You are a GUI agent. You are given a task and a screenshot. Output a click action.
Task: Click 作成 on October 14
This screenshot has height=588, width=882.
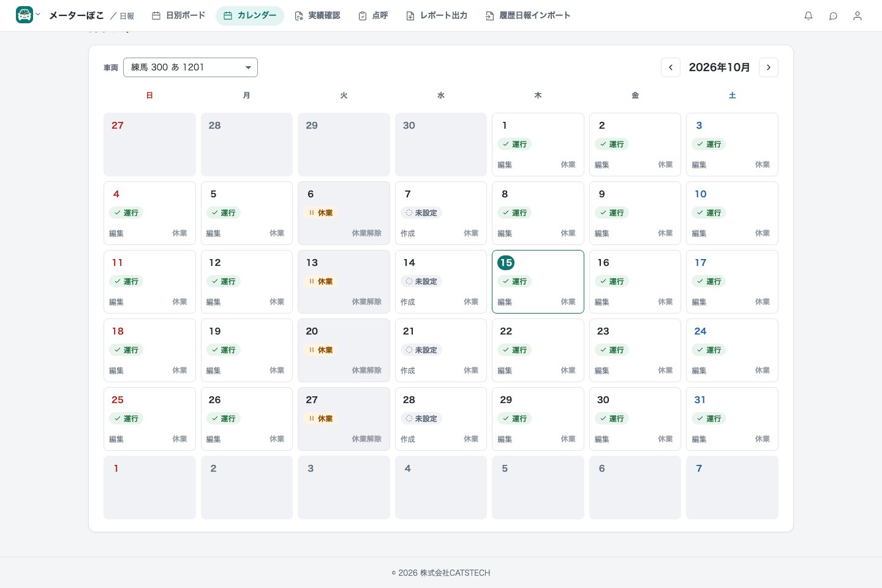coord(408,302)
